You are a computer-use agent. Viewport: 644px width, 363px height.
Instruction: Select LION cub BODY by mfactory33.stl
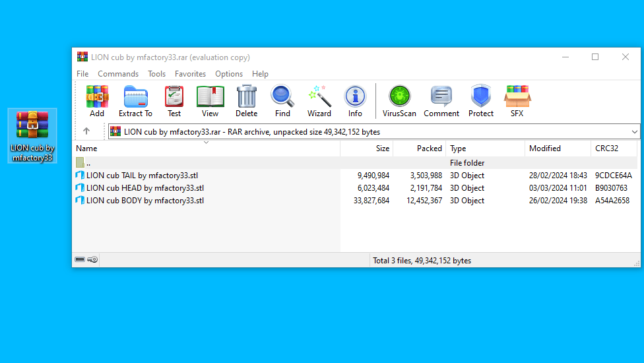pyautogui.click(x=145, y=201)
